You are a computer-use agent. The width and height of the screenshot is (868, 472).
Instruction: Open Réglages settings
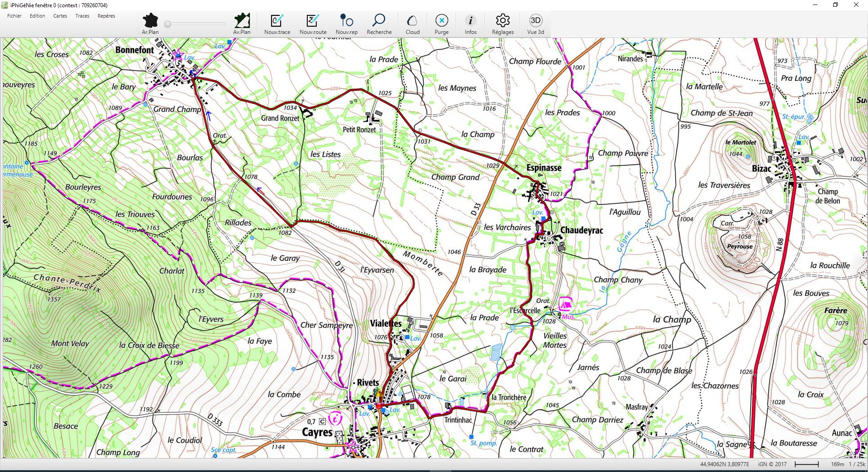pyautogui.click(x=502, y=21)
